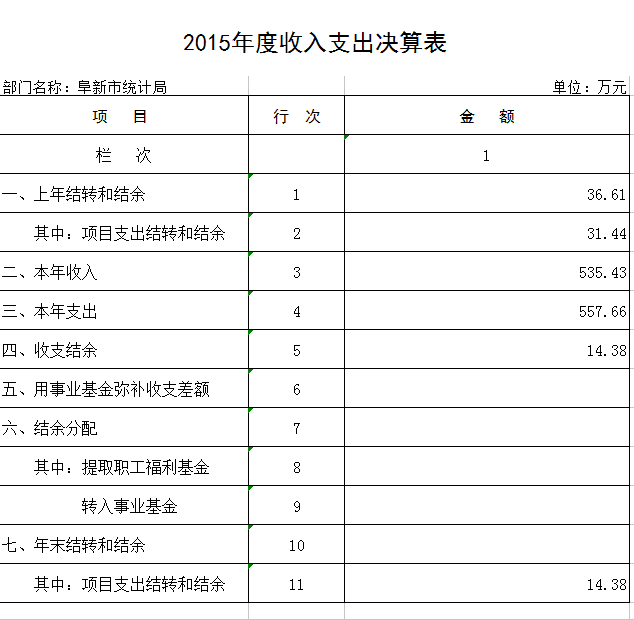Select the "行 次" column header cell

coord(296,116)
